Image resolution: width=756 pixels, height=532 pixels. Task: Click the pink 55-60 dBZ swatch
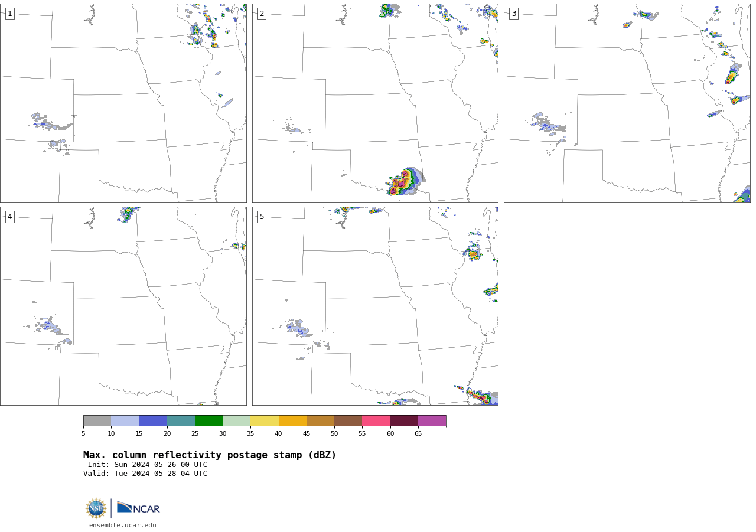(376, 420)
